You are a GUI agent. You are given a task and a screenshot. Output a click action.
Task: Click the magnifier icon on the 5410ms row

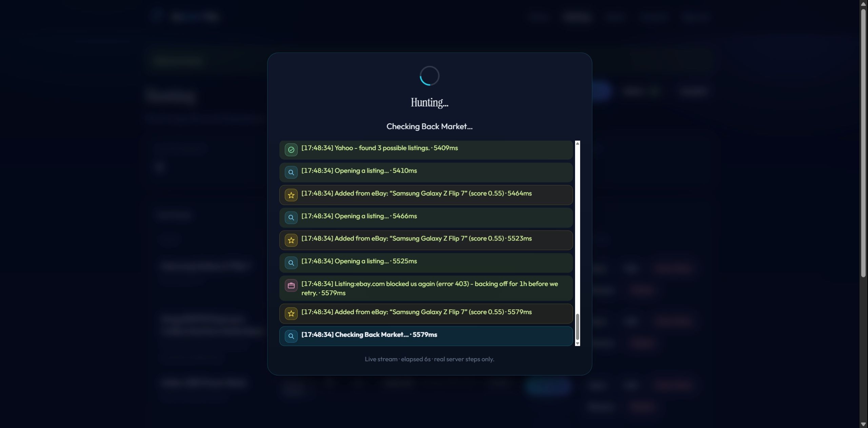(x=291, y=172)
